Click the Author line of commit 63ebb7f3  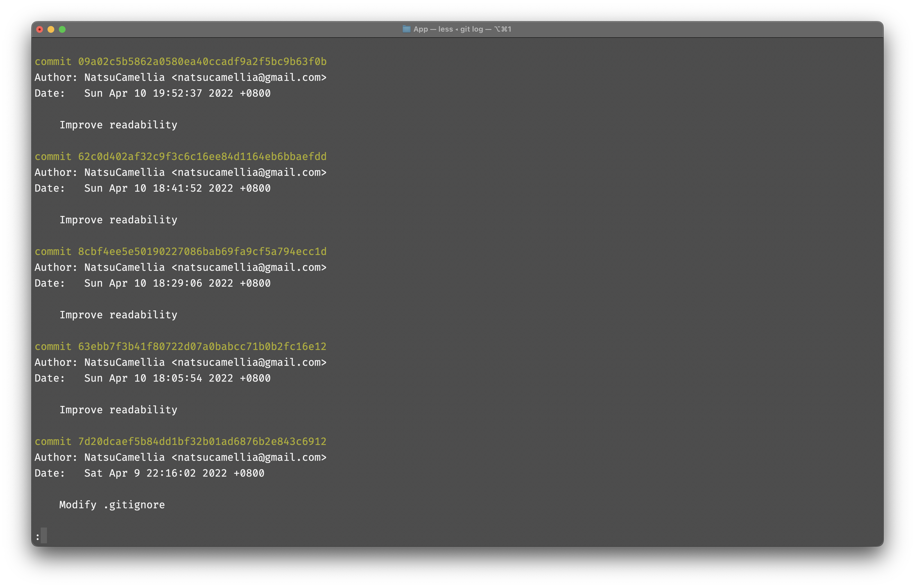[x=181, y=362]
